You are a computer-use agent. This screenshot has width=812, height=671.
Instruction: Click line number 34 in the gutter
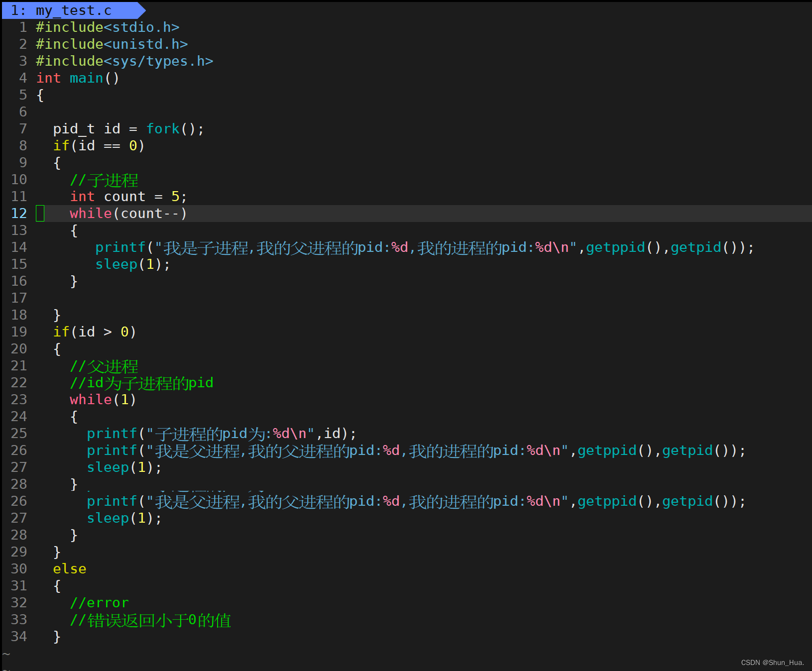coord(19,637)
